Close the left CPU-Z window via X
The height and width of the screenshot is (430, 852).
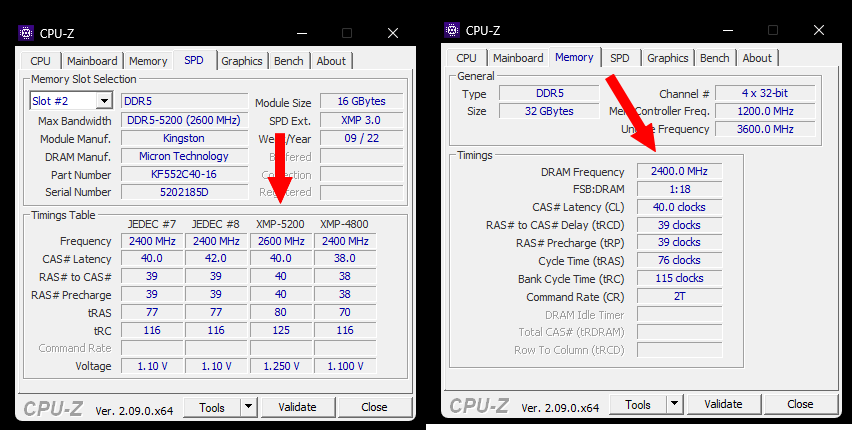pyautogui.click(x=393, y=33)
